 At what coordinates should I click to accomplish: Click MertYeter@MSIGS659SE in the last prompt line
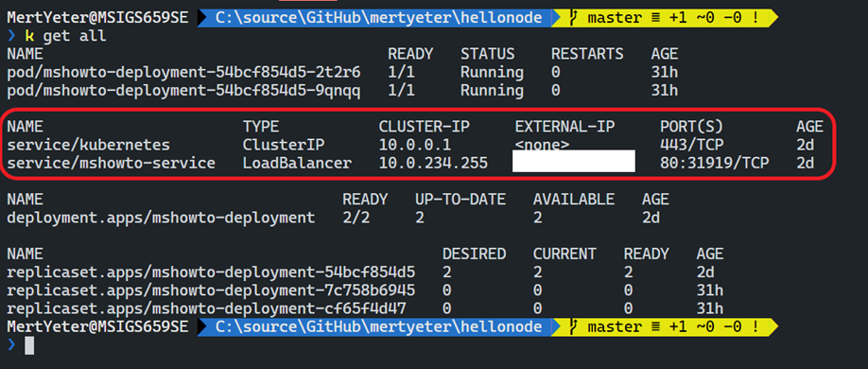tap(98, 326)
